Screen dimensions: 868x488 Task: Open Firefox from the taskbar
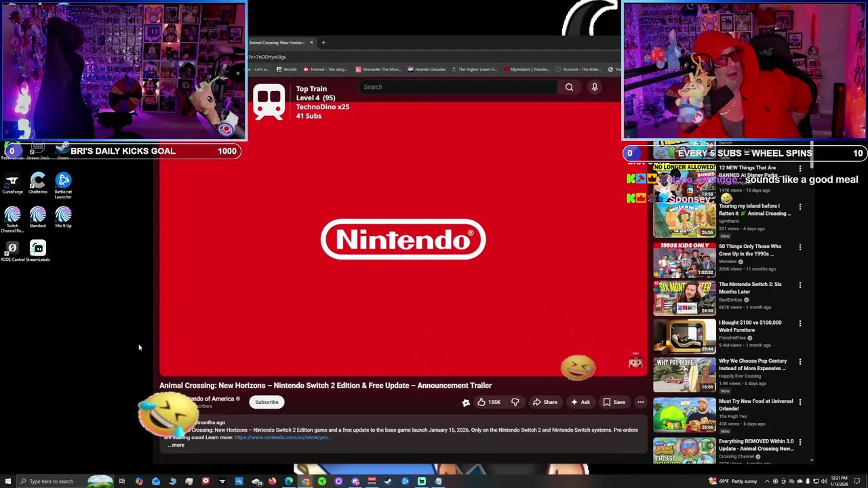tap(272, 481)
